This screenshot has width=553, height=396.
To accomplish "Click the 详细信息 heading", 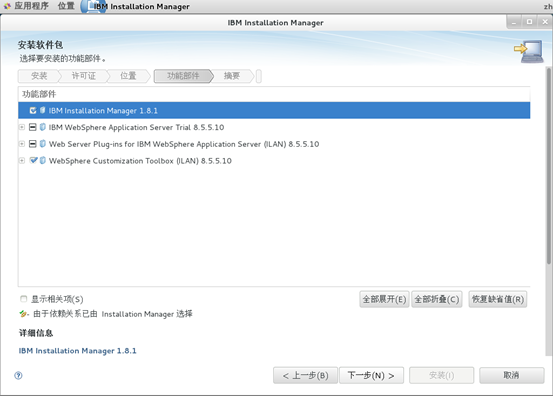I will coord(36,333).
